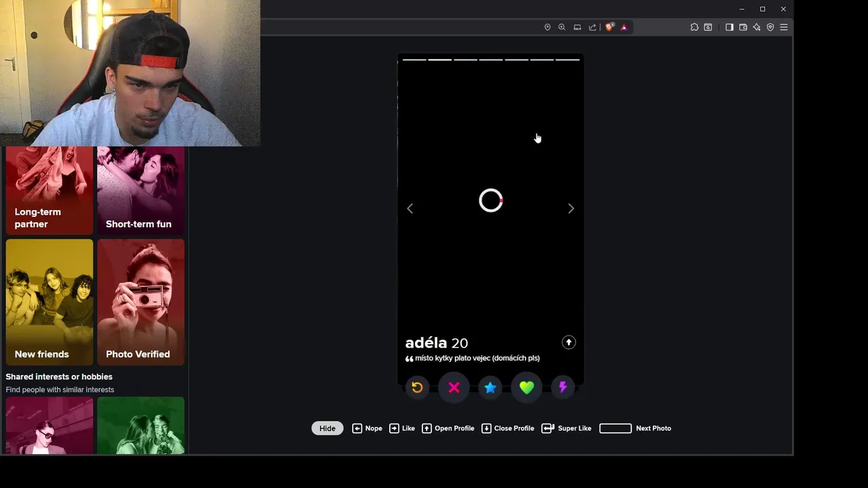Open the Photo Verified category card
Viewport: 868px width, 488px height.
coord(140,302)
